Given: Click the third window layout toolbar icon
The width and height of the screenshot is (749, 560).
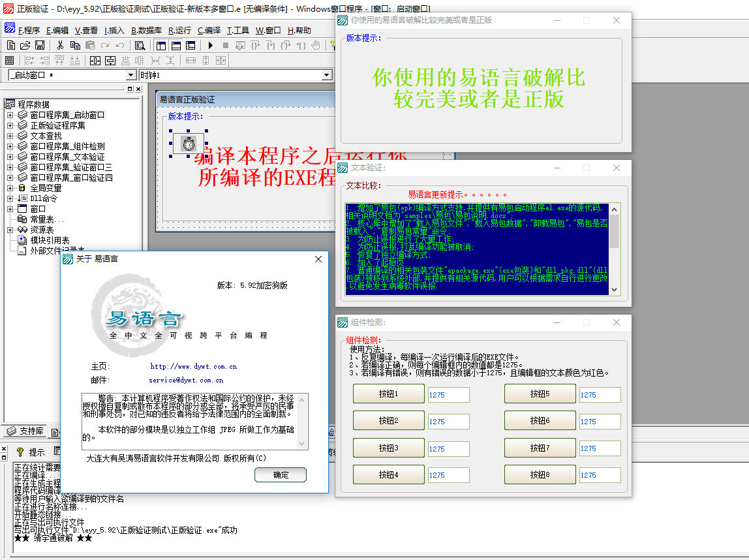Looking at the screenshot, I should coord(191,46).
